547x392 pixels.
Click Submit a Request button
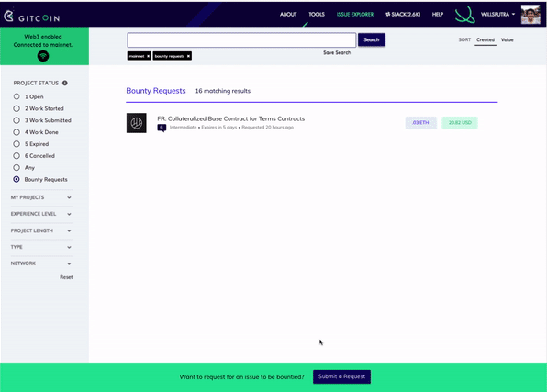pyautogui.click(x=341, y=376)
